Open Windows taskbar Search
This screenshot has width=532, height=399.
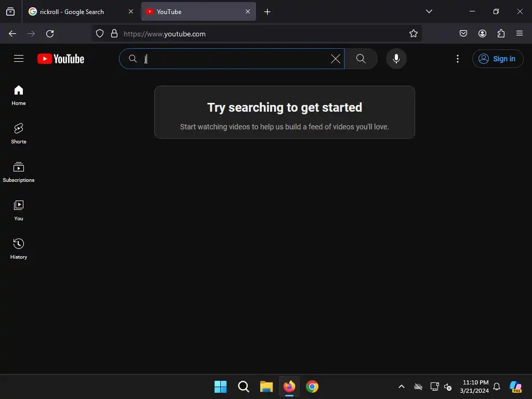click(x=244, y=387)
